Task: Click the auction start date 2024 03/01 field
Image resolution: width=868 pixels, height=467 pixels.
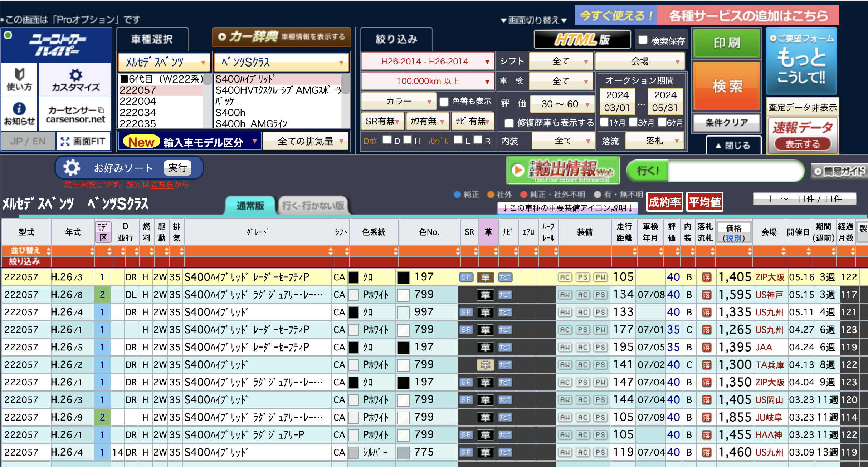Action: (617, 101)
